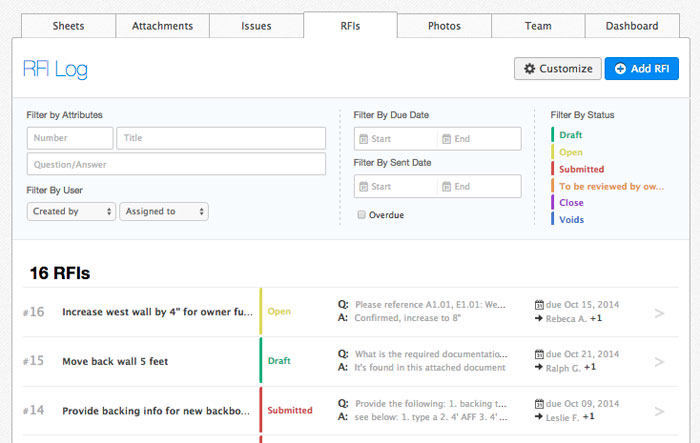
Task: Toggle the Submitted status filter
Action: pyautogui.click(x=581, y=169)
